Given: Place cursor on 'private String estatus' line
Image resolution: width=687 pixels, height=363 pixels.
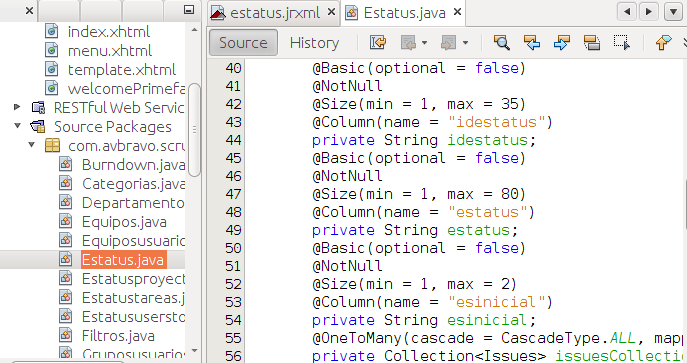Looking at the screenshot, I should tap(415, 230).
